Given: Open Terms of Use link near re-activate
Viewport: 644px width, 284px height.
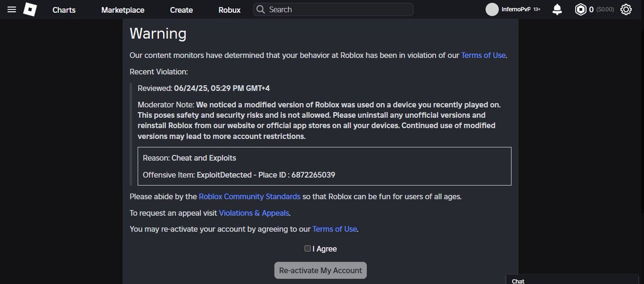Looking at the screenshot, I should [x=334, y=229].
